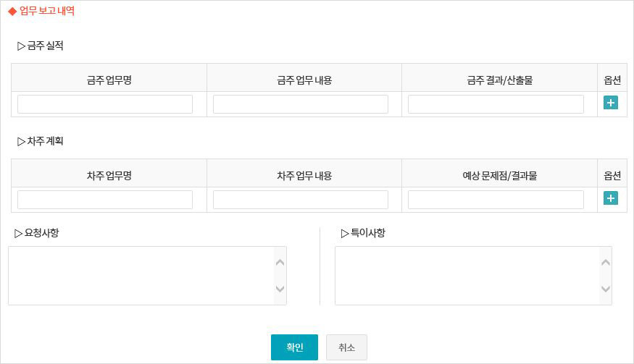Select the 예상 문제점/결과물 input box
634x364 pixels.
[496, 200]
